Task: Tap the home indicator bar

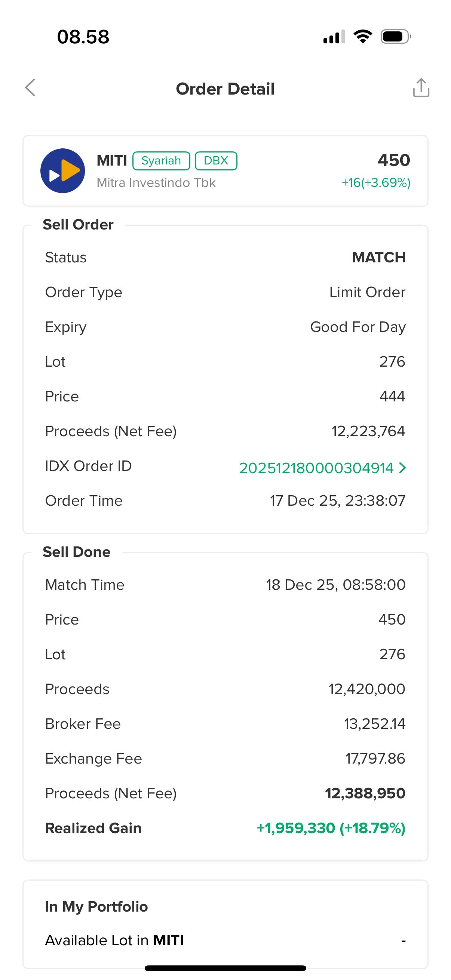Action: click(x=225, y=968)
